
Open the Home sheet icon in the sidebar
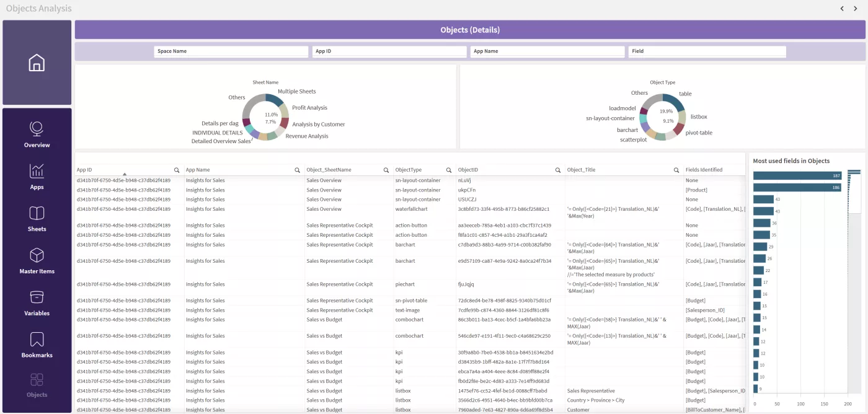(x=37, y=63)
